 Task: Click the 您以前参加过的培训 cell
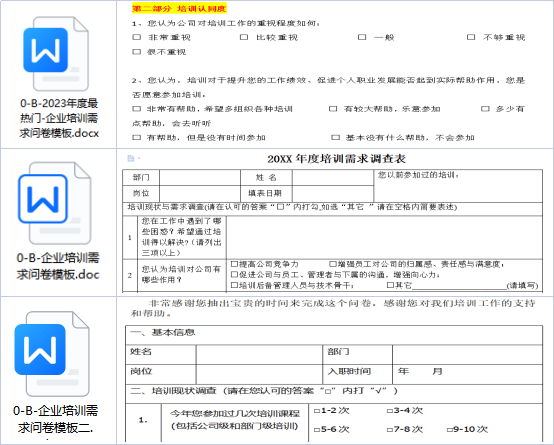(x=458, y=186)
